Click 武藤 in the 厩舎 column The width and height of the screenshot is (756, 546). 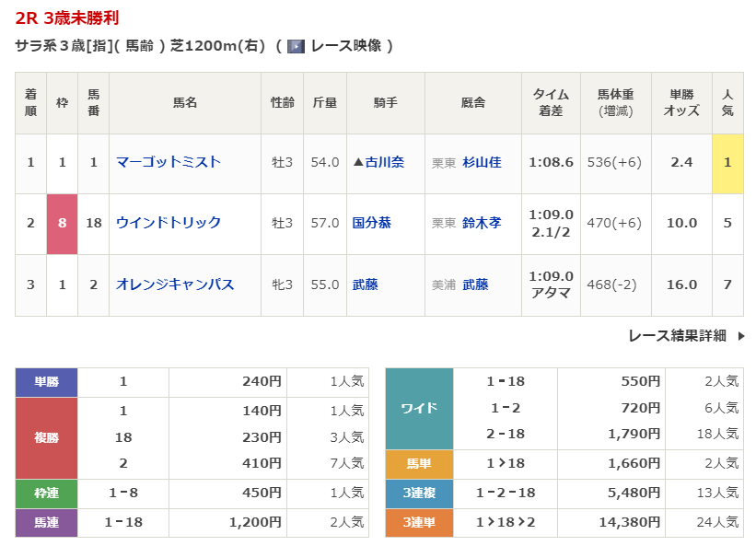coord(475,285)
